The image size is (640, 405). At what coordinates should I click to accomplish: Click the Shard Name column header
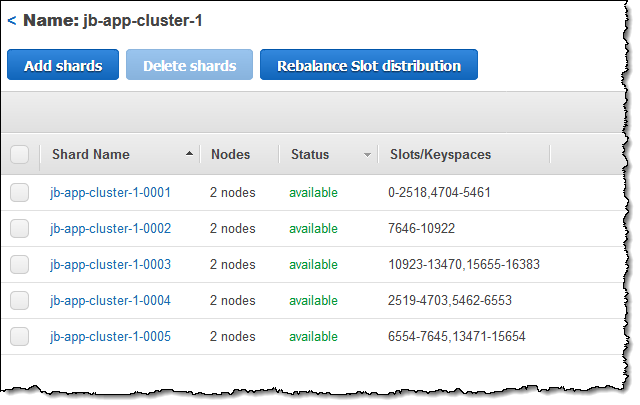(91, 155)
